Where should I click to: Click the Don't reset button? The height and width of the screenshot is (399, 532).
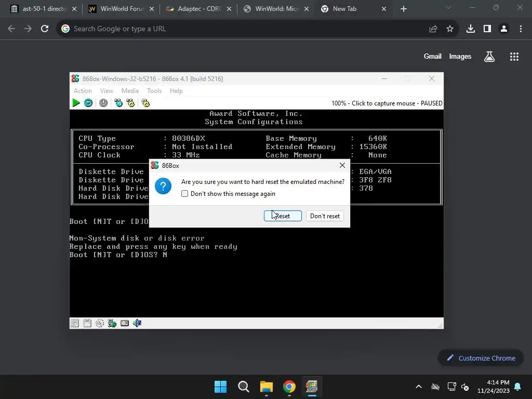[x=325, y=216]
